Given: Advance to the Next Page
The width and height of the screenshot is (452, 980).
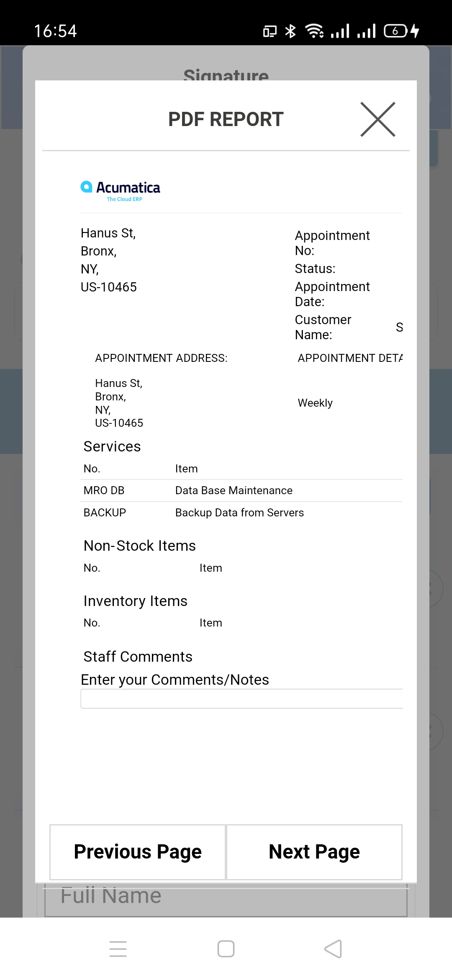Looking at the screenshot, I should click(x=314, y=852).
